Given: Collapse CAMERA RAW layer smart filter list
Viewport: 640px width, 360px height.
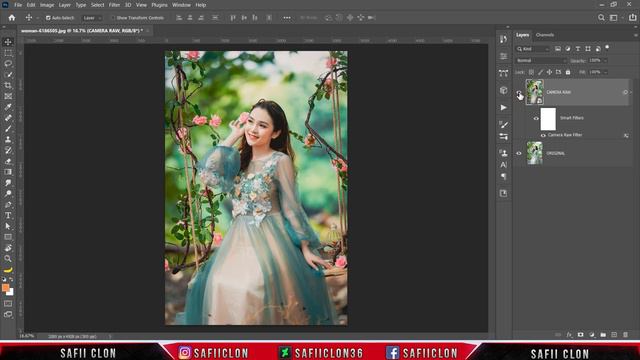Looking at the screenshot, I should 631,92.
